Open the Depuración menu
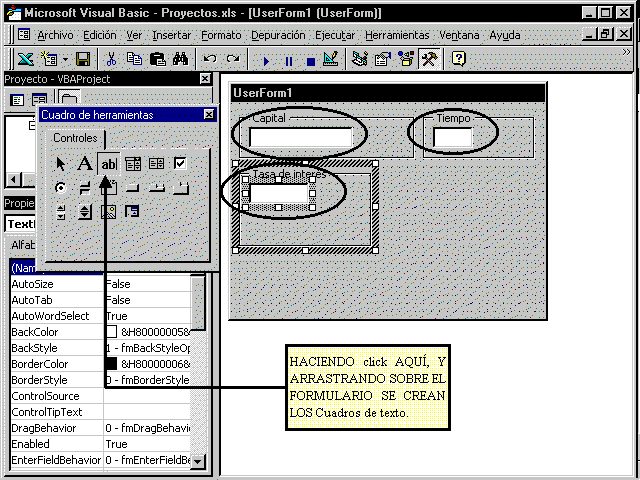The height and width of the screenshot is (480, 640). [278, 36]
